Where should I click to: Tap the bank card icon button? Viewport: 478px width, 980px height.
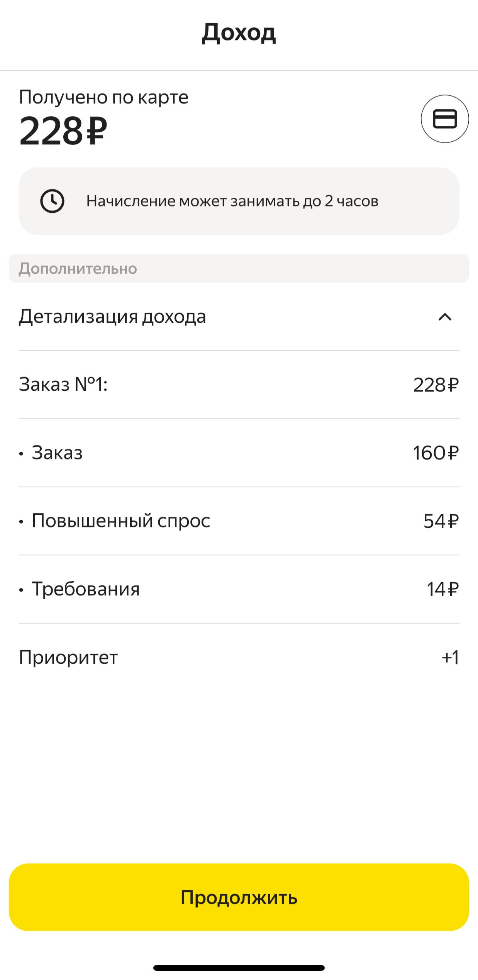pos(445,119)
